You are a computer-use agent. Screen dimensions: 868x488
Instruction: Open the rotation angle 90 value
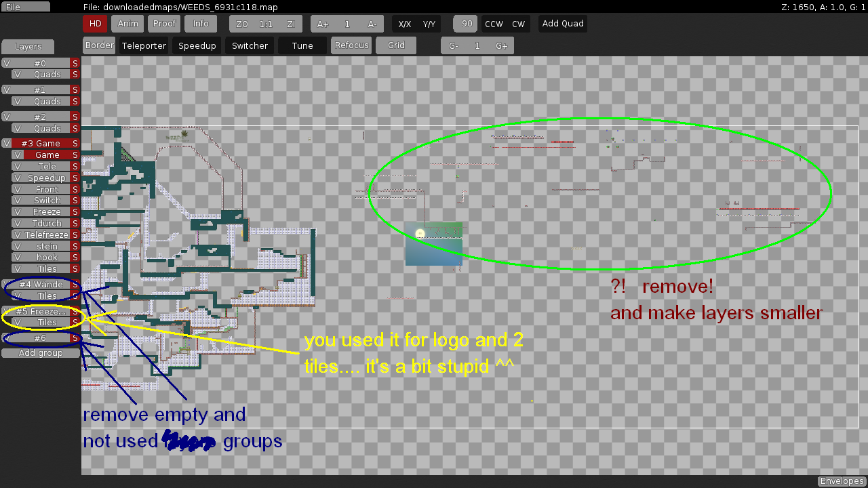tap(467, 24)
